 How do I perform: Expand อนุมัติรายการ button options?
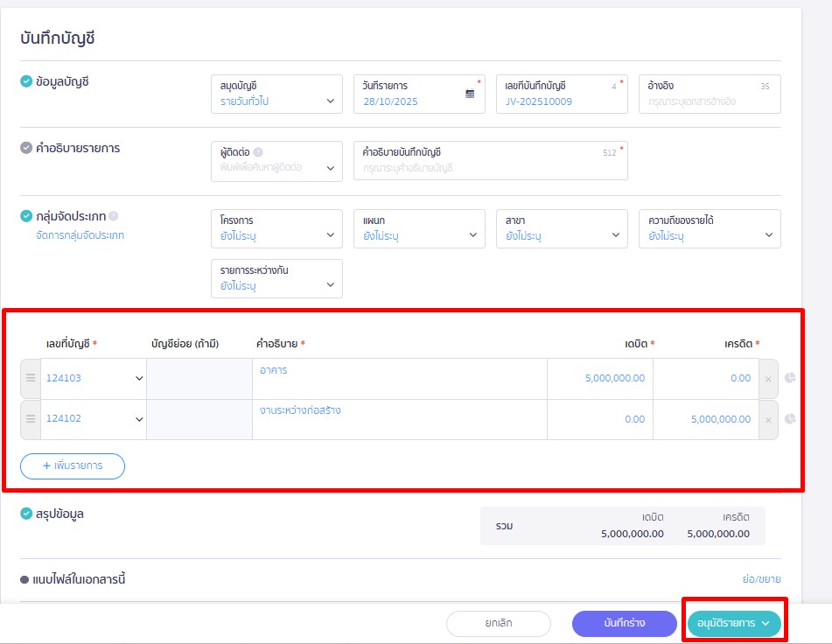pos(766,623)
